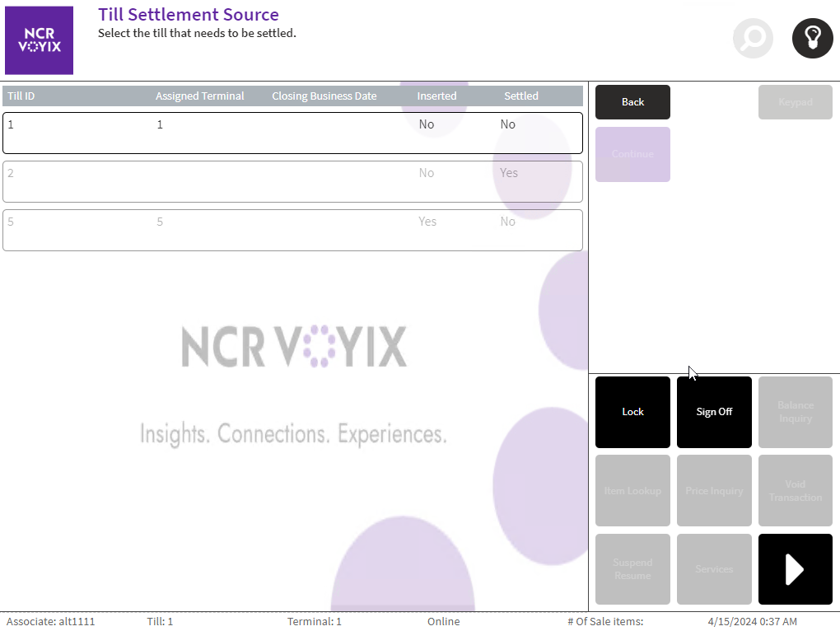Click '# Of Sale items' status entry
Viewport: 840px width, 631px height.
coord(605,621)
